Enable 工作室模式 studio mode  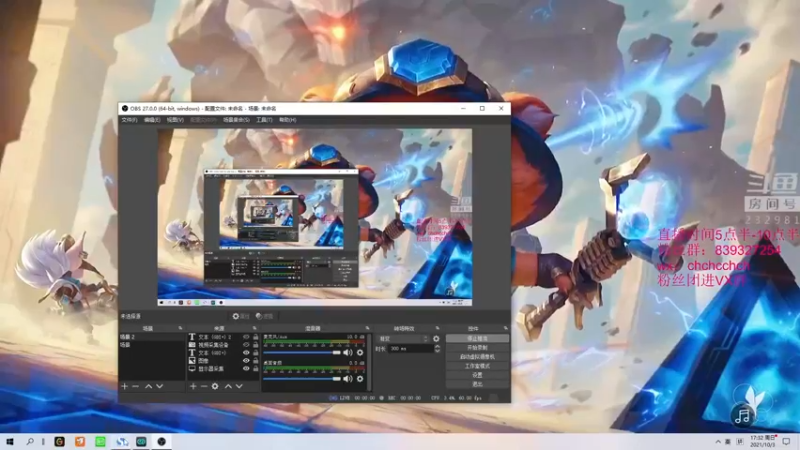click(x=477, y=366)
